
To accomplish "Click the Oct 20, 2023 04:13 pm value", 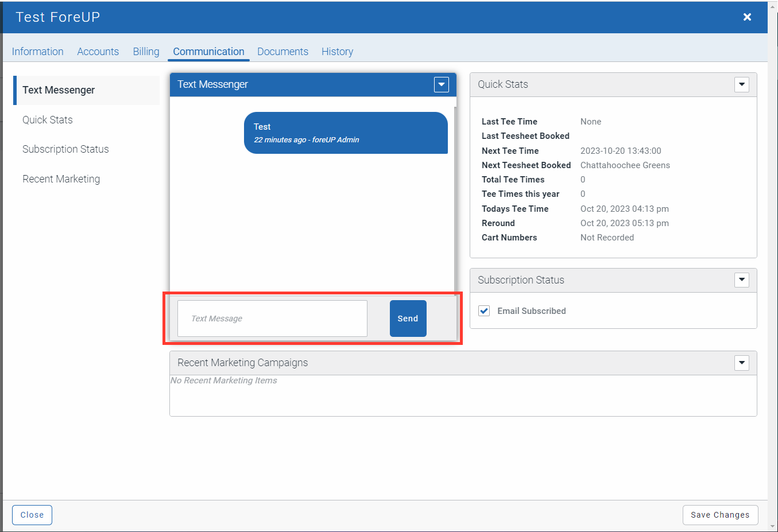I will tap(625, 209).
